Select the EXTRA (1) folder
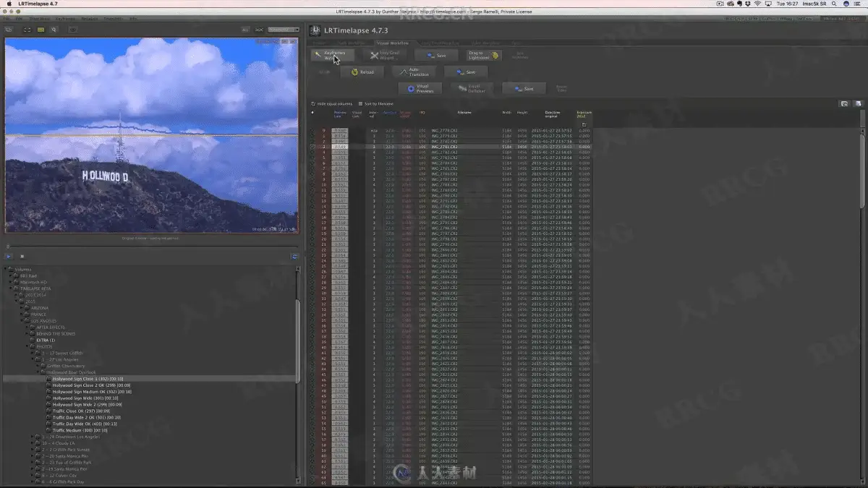The image size is (868, 488). click(x=46, y=340)
